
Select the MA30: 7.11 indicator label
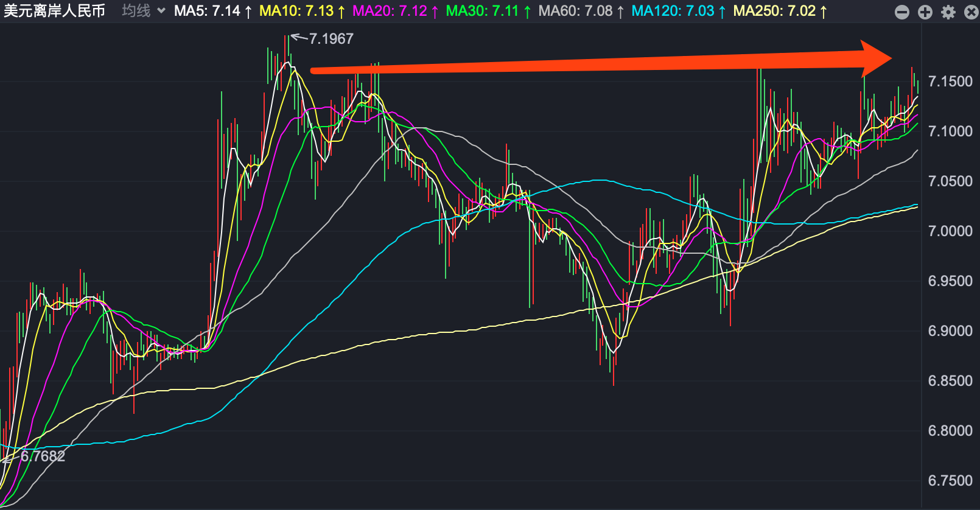(x=489, y=11)
